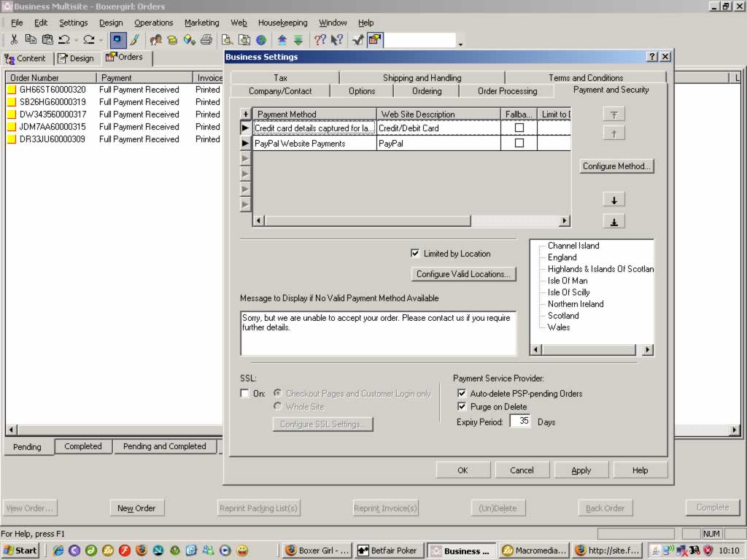The image size is (747, 560).
Task: Click the Cut scissors toolbar icon
Action: pos(14,40)
